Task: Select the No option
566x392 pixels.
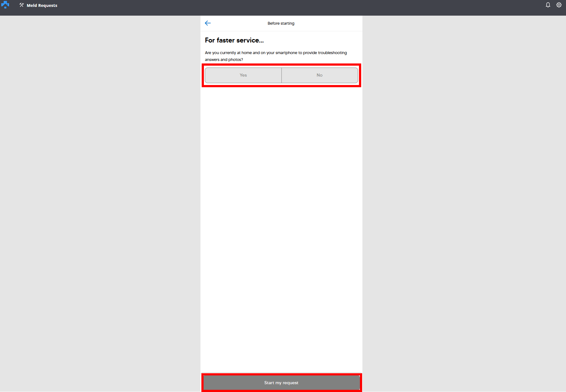Action: 320,75
